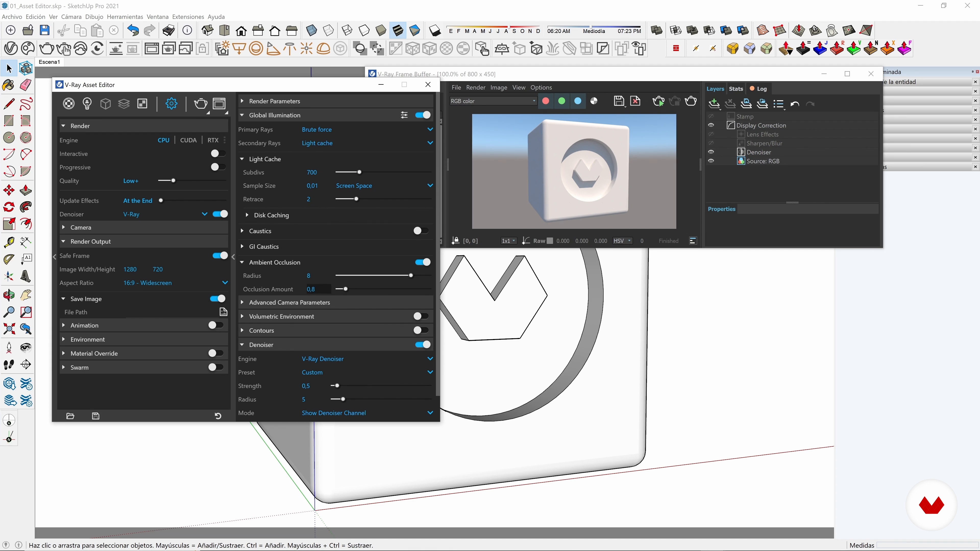Image resolution: width=980 pixels, height=551 pixels.
Task: Toggle Safe Frame switch
Action: (x=220, y=256)
